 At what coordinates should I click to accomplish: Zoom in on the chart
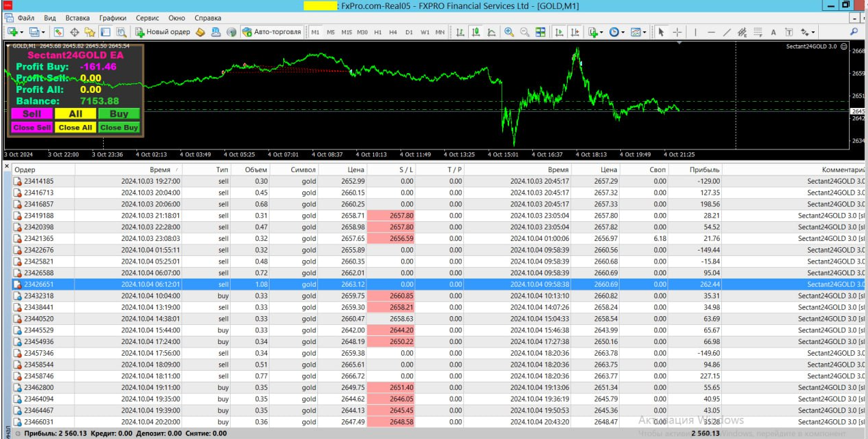[509, 32]
